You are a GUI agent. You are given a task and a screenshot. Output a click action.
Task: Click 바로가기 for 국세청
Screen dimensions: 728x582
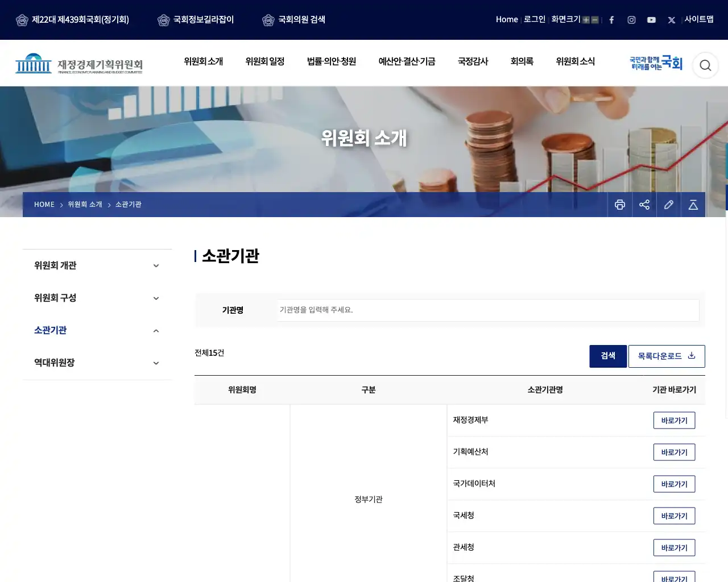click(x=675, y=516)
